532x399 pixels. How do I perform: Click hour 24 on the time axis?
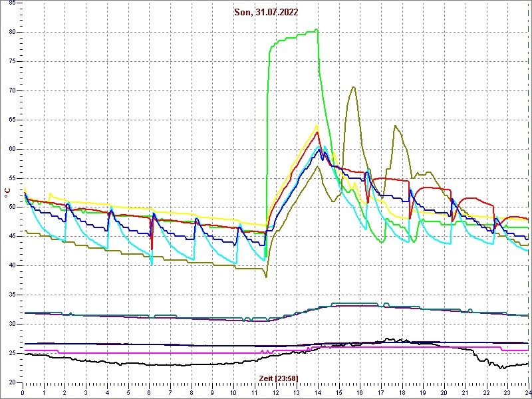click(x=528, y=392)
